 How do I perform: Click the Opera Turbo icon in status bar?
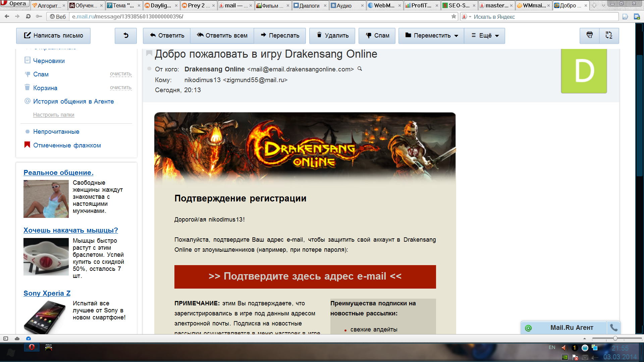[x=29, y=339]
